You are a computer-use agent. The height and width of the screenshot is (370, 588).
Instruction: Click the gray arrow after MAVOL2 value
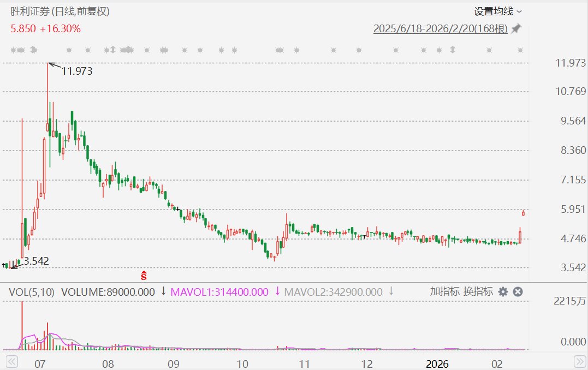click(391, 292)
